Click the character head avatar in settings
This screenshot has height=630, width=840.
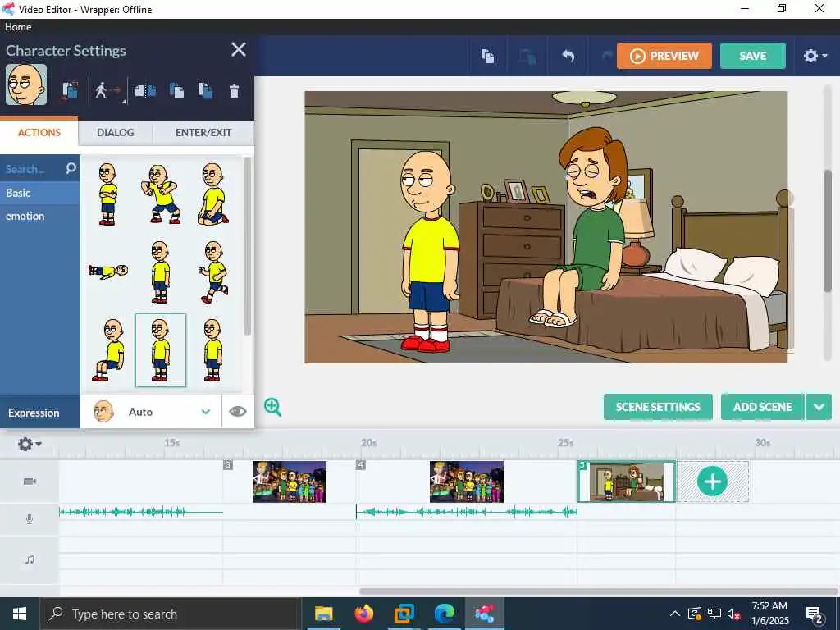[26, 84]
